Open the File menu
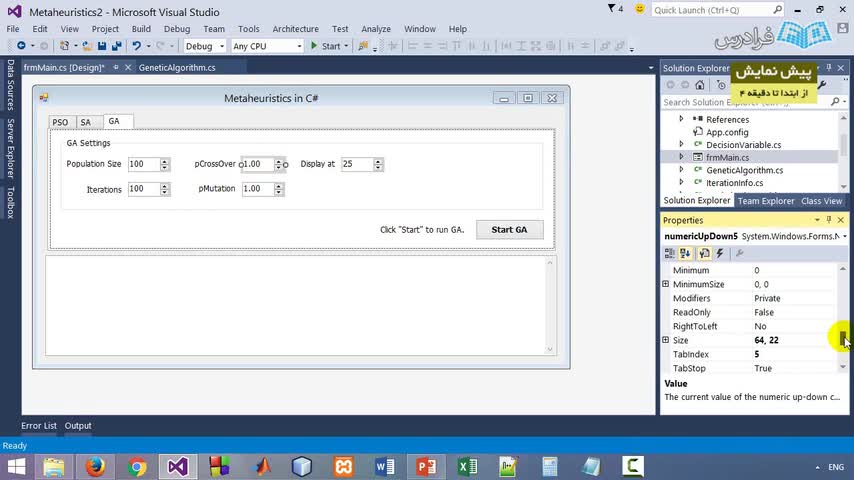The height and width of the screenshot is (480, 854). tap(13, 29)
